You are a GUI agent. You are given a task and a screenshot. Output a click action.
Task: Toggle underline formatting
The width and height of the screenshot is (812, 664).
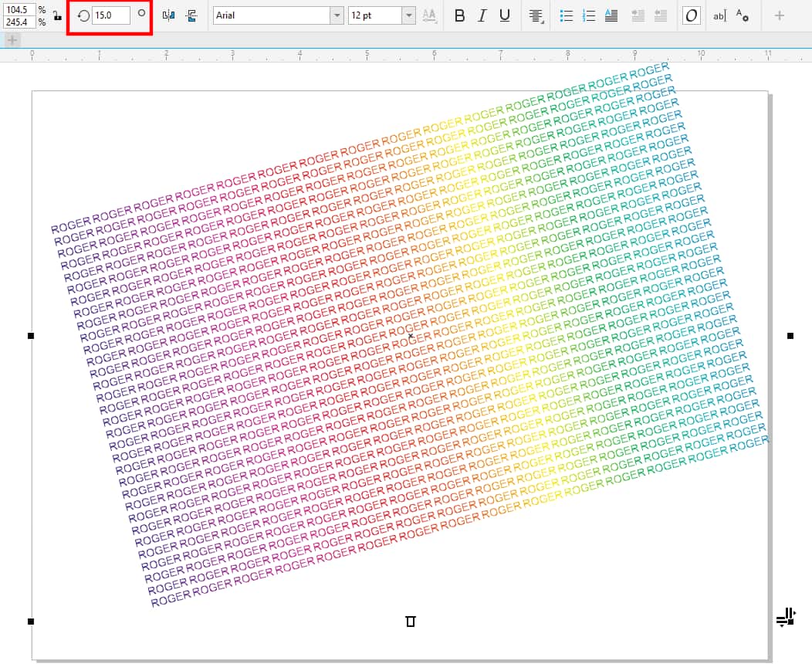(x=504, y=15)
